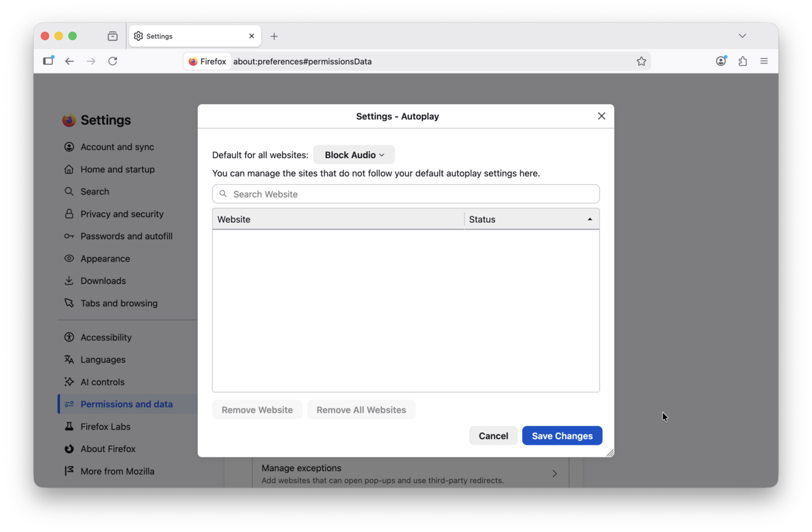Image resolution: width=812 pixels, height=532 pixels.
Task: Go to Search settings category
Action: [95, 192]
